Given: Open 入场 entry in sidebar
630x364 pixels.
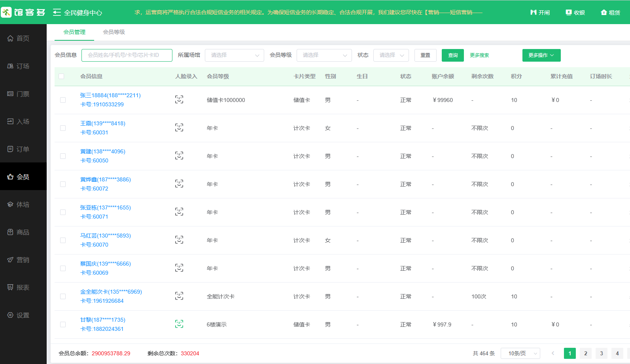Looking at the screenshot, I should tap(23, 121).
